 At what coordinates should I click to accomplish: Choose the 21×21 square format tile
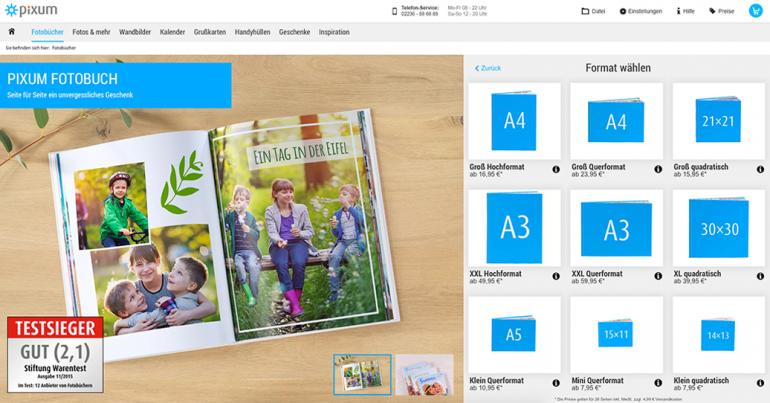pyautogui.click(x=718, y=121)
